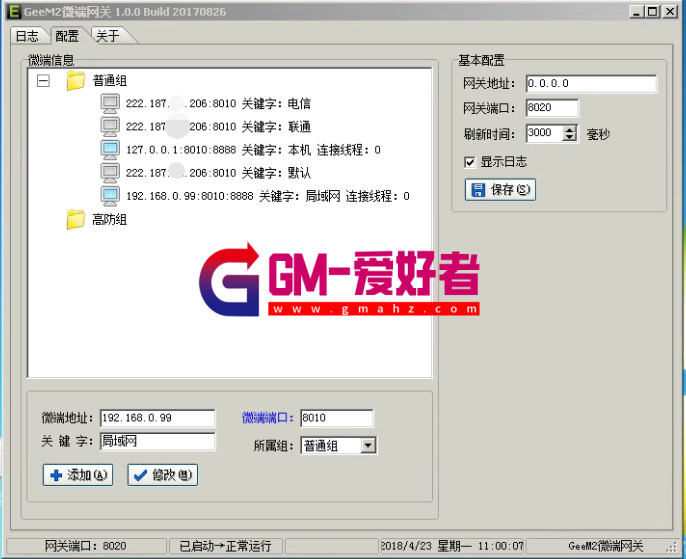Click the status bar date 2018/4/23 星期一

pos(426,546)
